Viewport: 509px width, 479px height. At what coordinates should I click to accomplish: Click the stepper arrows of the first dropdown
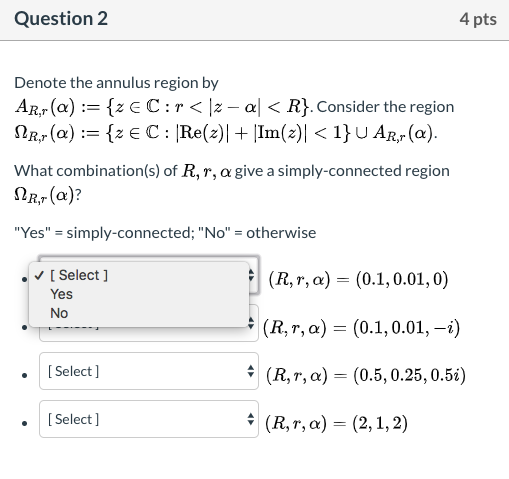(252, 275)
